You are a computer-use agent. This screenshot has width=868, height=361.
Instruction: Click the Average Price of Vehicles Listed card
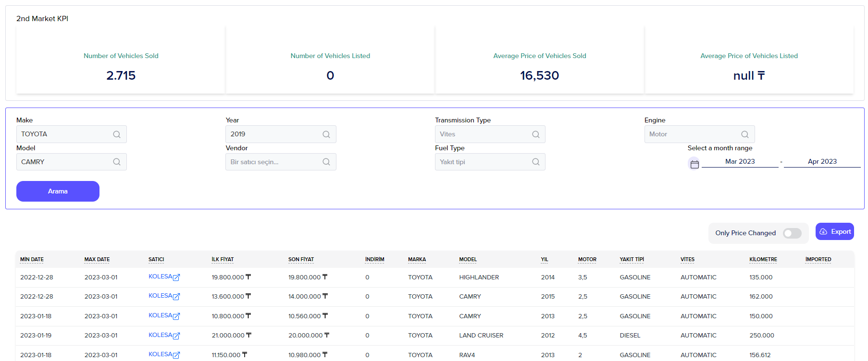click(x=749, y=60)
